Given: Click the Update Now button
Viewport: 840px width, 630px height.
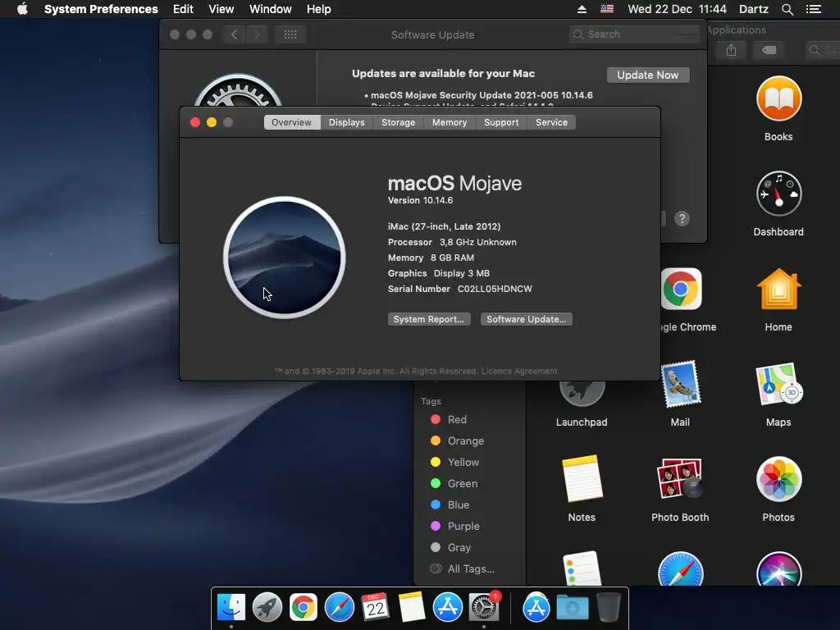Looking at the screenshot, I should pos(648,75).
